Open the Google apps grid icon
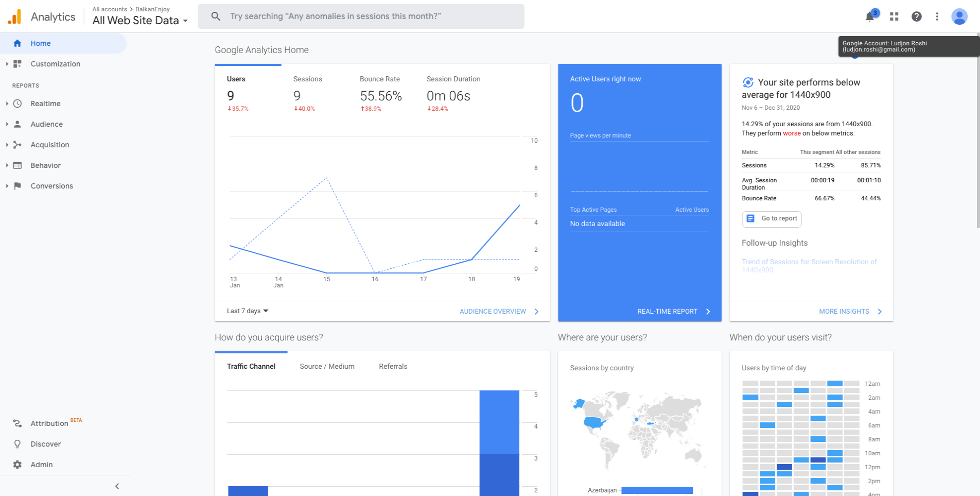This screenshot has height=496, width=980. 894,16
